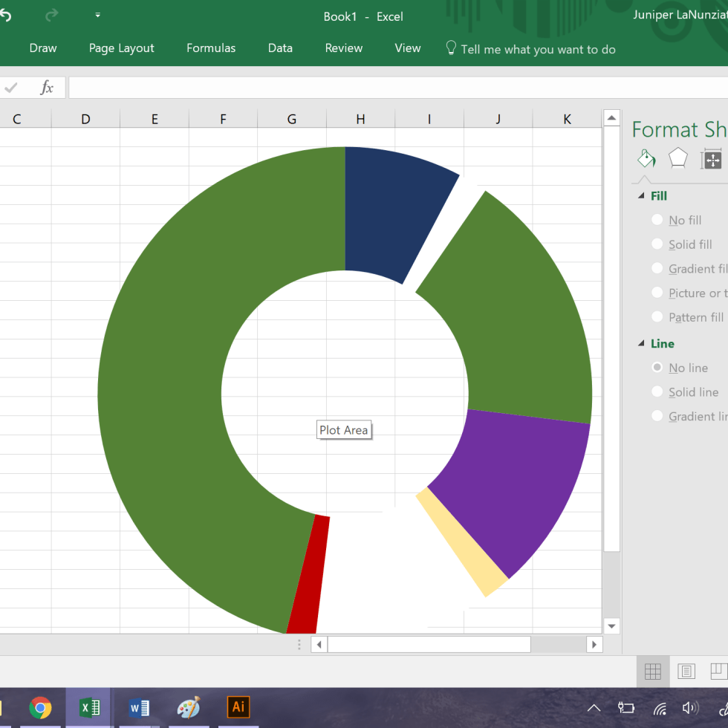
Task: Switch to the Formulas ribbon tab
Action: [211, 48]
